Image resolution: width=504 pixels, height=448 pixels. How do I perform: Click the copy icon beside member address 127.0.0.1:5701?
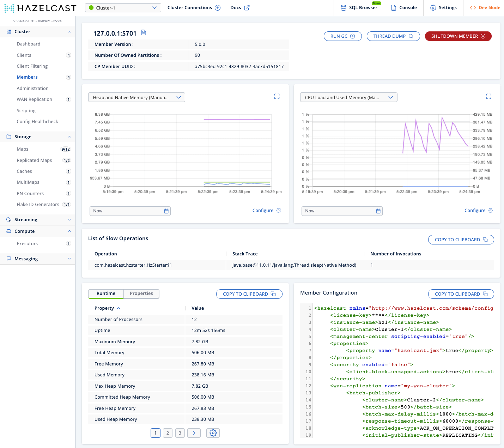pos(144,33)
